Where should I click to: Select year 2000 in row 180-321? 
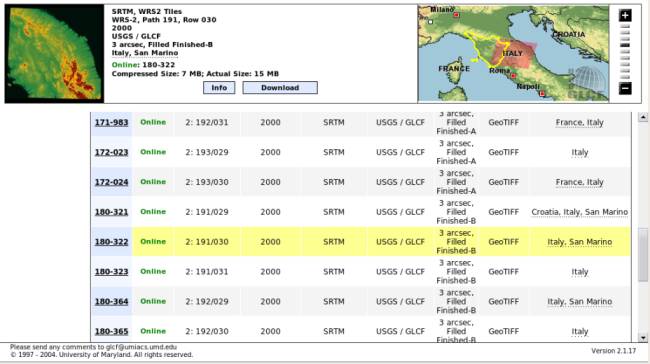[x=270, y=212]
